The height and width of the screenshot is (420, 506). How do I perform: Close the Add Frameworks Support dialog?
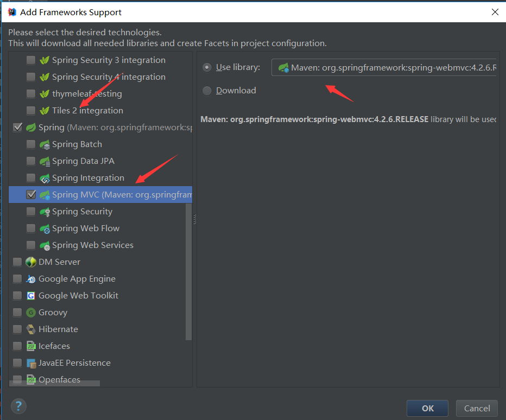click(495, 12)
